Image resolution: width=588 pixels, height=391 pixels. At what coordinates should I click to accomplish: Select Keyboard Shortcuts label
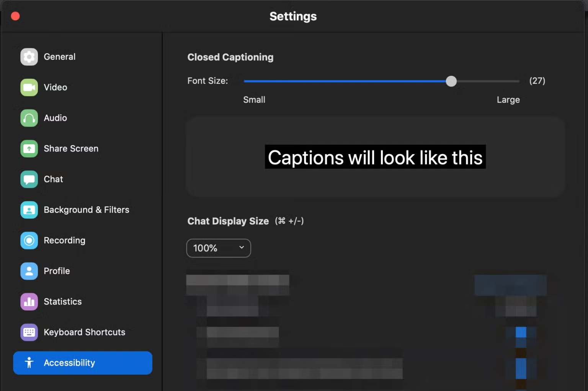[85, 332]
